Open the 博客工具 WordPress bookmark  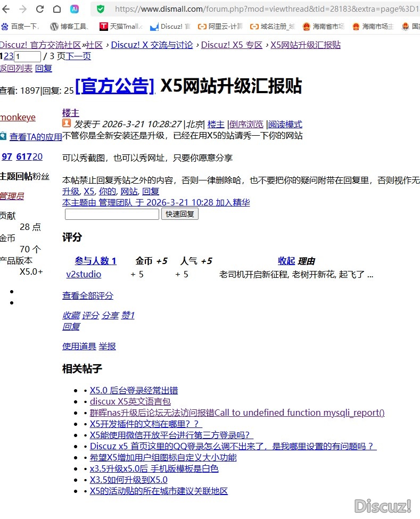click(x=69, y=27)
